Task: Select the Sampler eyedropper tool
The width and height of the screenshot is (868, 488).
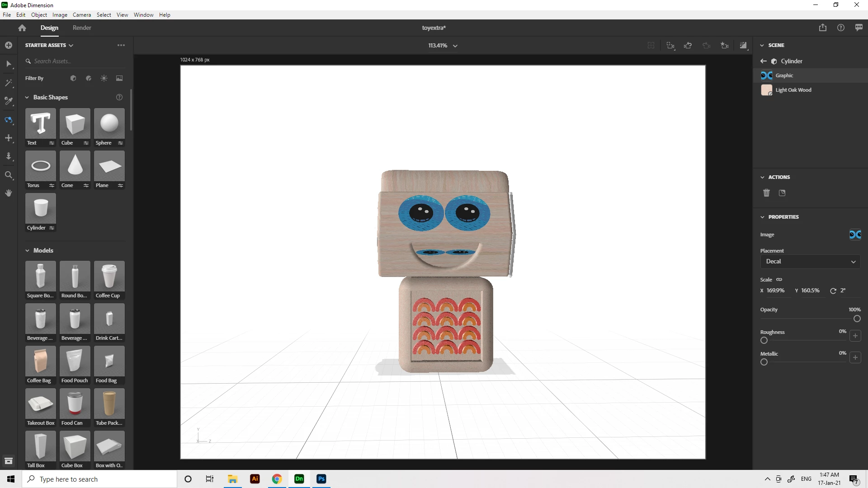Action: pyautogui.click(x=9, y=101)
